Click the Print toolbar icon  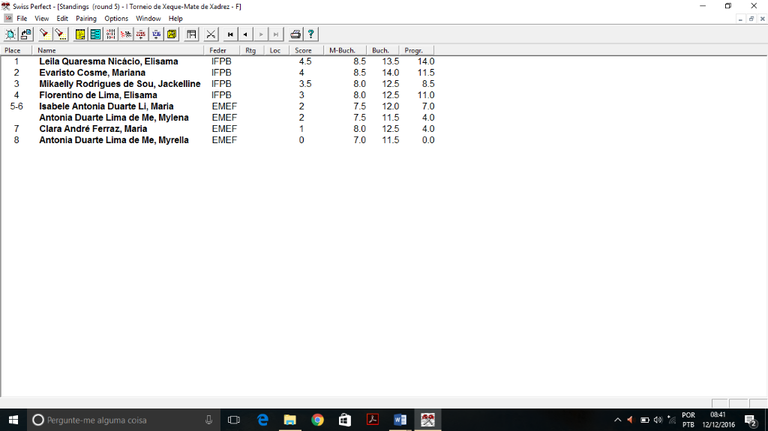coord(296,34)
